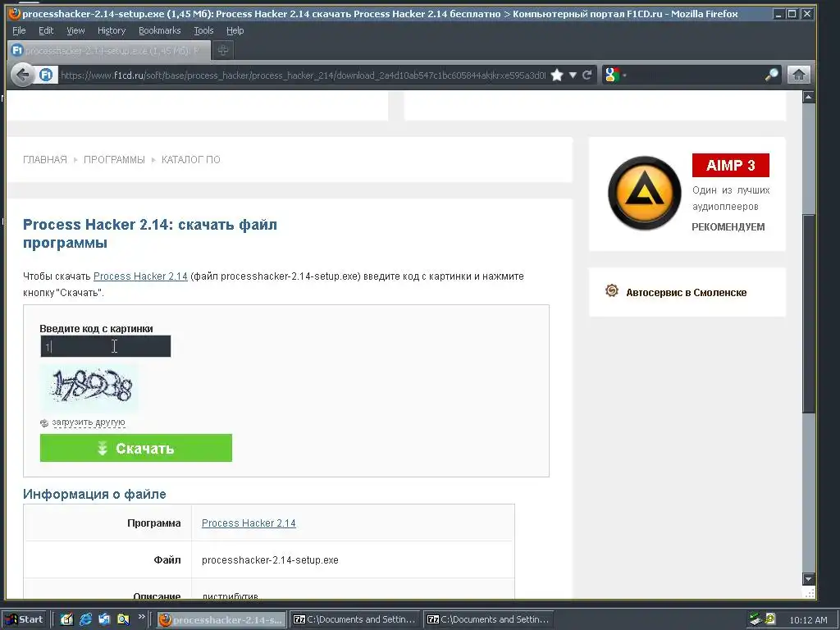
Task: Click the page scrollbar down arrow
Action: [808, 579]
